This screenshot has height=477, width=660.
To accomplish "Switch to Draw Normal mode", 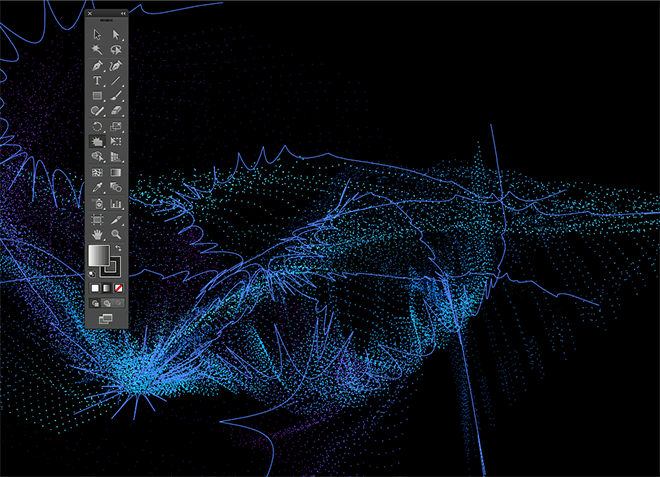I will [x=96, y=302].
